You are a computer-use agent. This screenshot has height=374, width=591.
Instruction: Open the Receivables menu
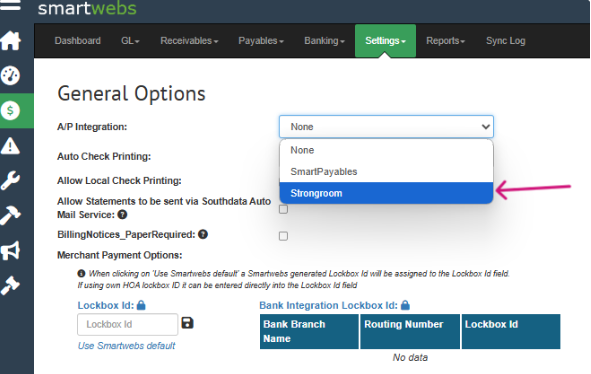pos(189,41)
